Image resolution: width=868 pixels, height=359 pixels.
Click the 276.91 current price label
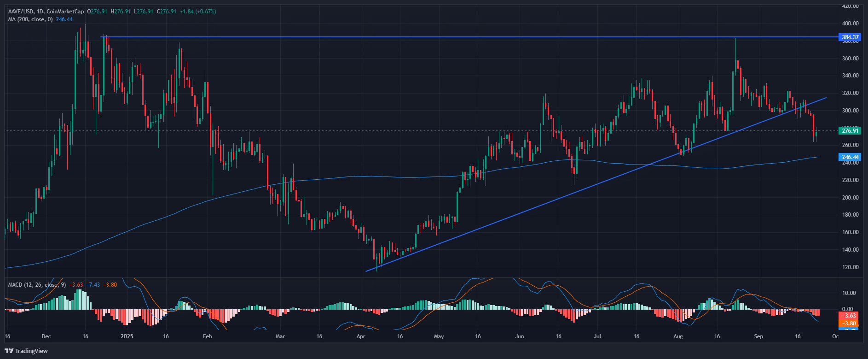(850, 131)
